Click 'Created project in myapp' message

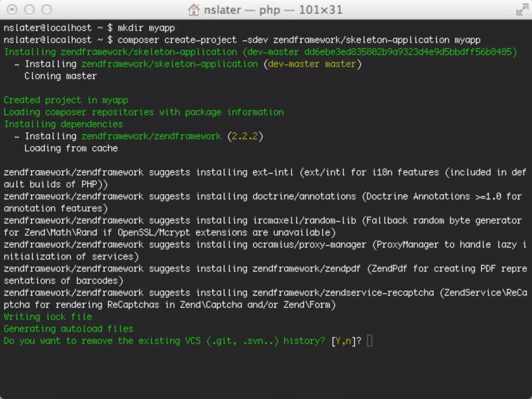66,100
